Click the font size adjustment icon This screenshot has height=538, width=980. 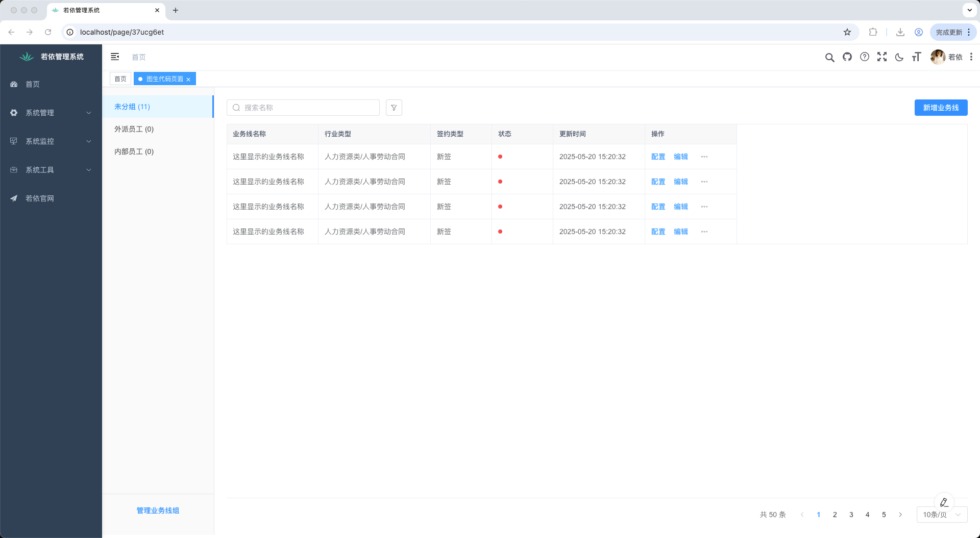(916, 57)
